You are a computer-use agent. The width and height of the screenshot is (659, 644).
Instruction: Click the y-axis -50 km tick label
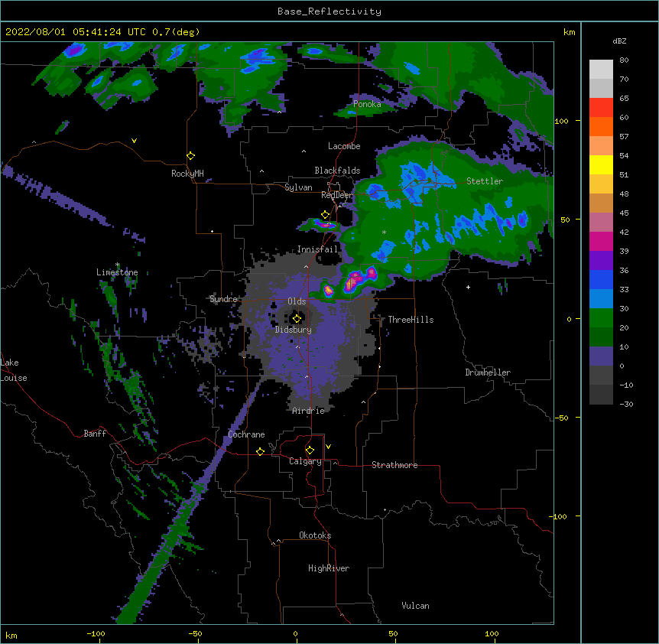pos(561,418)
